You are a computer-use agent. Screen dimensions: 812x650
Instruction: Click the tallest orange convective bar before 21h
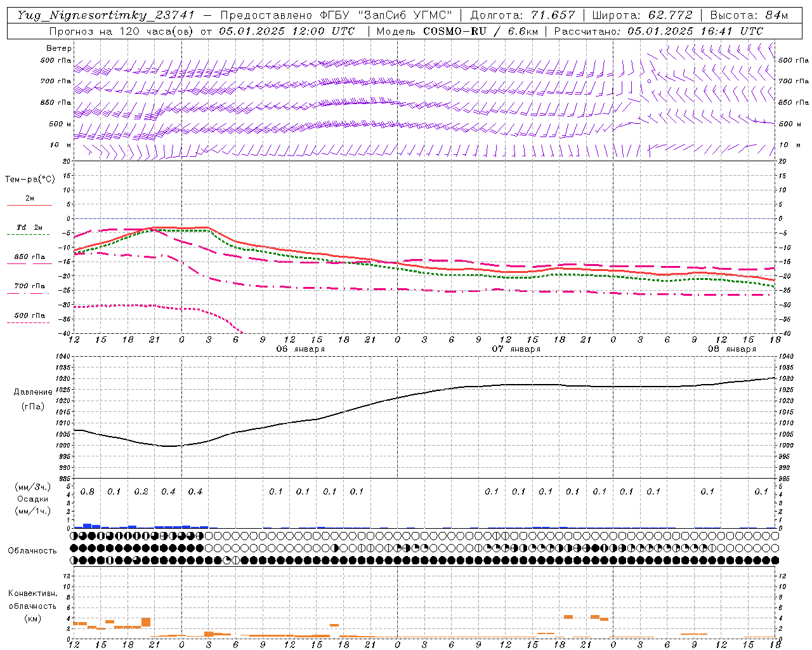tap(146, 622)
